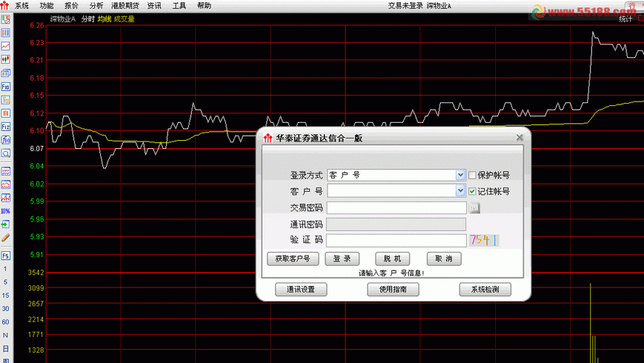Select the multi-line indicator icon below the divider
The height and width of the screenshot is (363, 644).
click(5, 171)
